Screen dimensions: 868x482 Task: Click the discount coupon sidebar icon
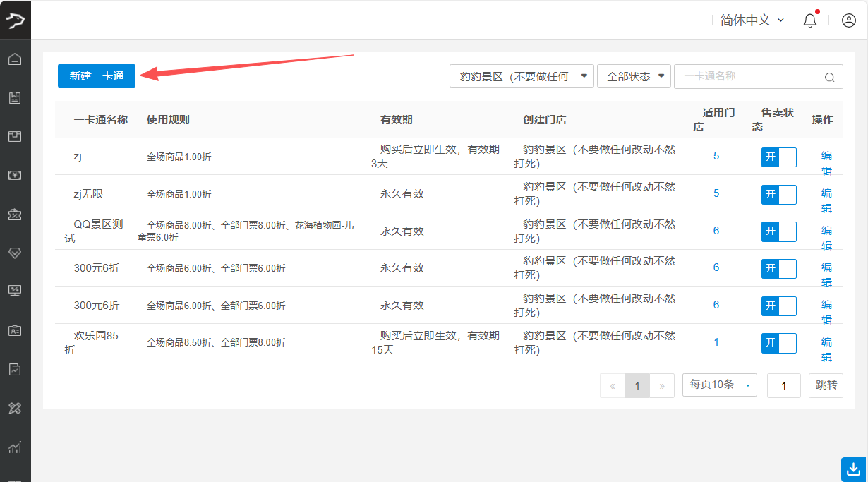pos(15,214)
